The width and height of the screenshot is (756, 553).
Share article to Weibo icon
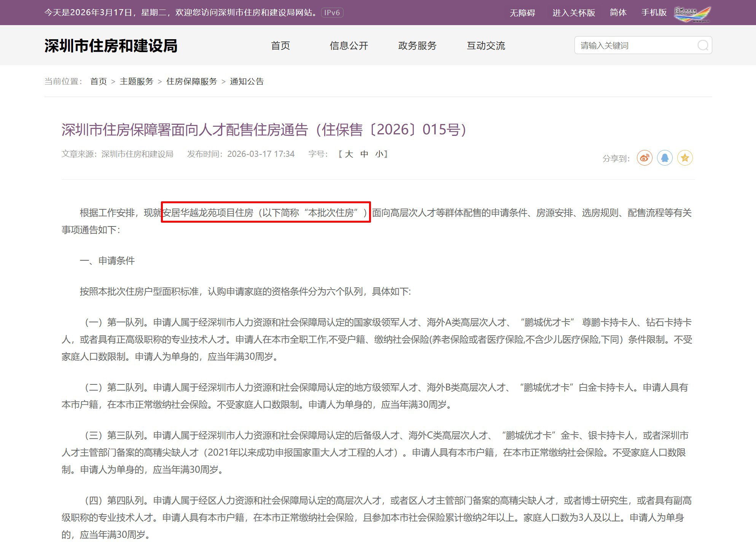tap(645, 158)
